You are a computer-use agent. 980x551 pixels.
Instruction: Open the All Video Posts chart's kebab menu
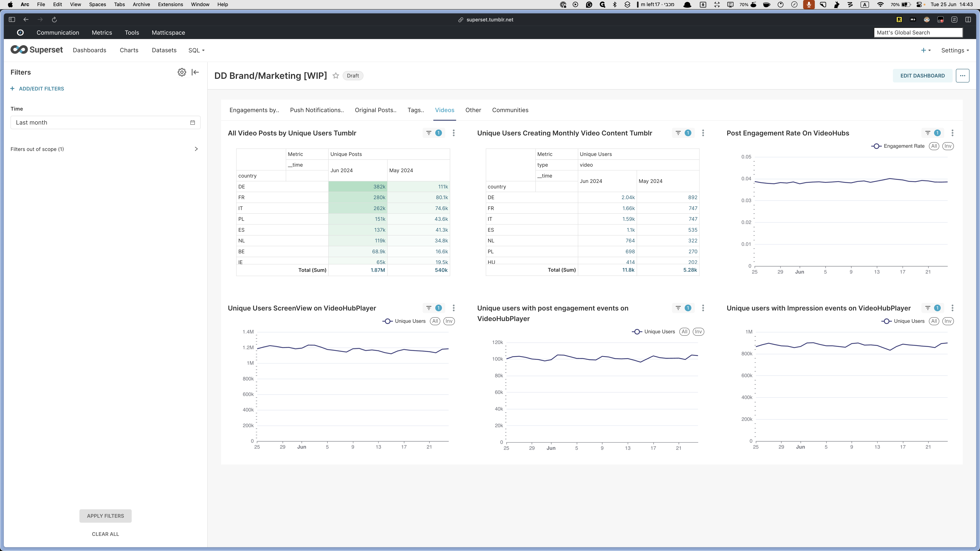pyautogui.click(x=453, y=133)
